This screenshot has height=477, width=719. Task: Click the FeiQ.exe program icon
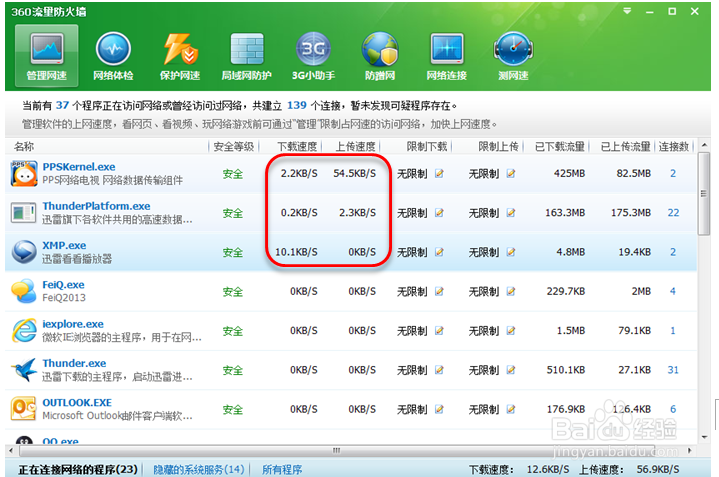[24, 291]
